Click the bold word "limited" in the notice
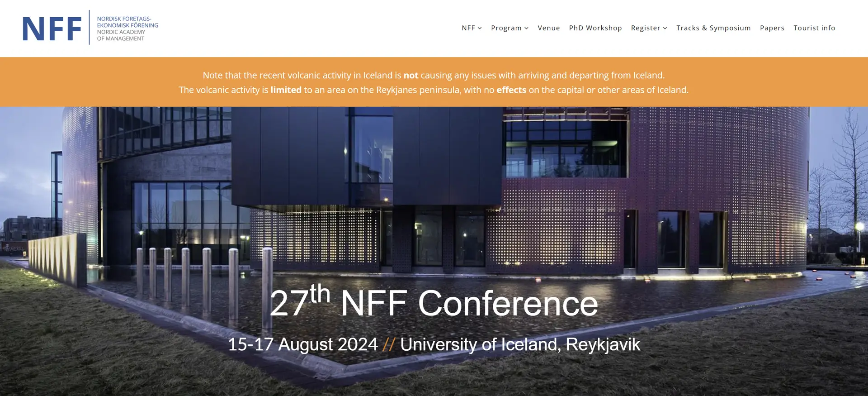Screen dimensions: 868x396 click(x=286, y=90)
